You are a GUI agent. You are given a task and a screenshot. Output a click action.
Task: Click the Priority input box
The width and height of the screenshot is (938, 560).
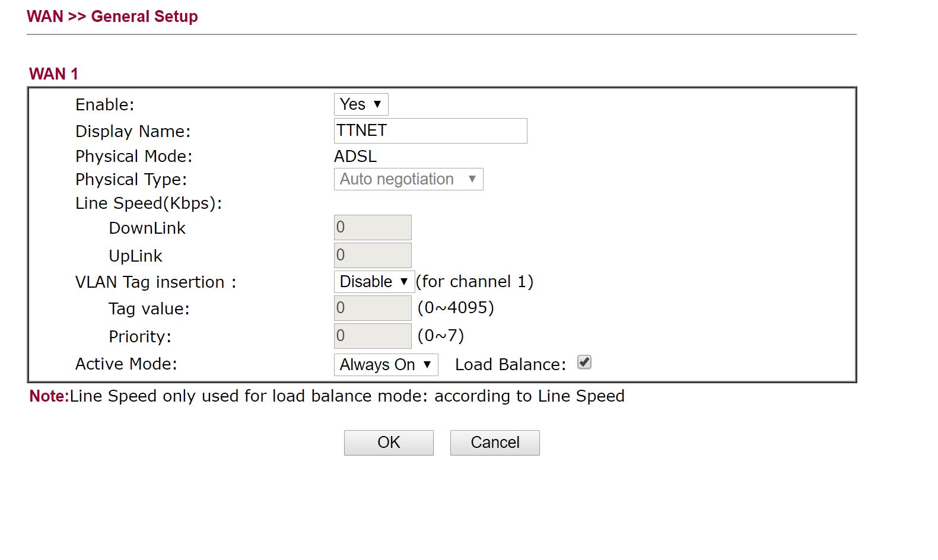click(373, 336)
